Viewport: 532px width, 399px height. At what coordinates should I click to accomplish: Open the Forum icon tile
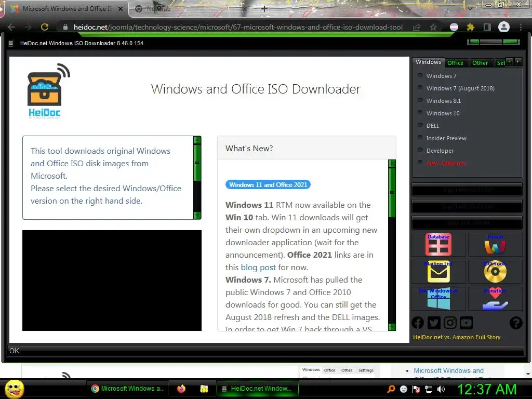[495, 244]
